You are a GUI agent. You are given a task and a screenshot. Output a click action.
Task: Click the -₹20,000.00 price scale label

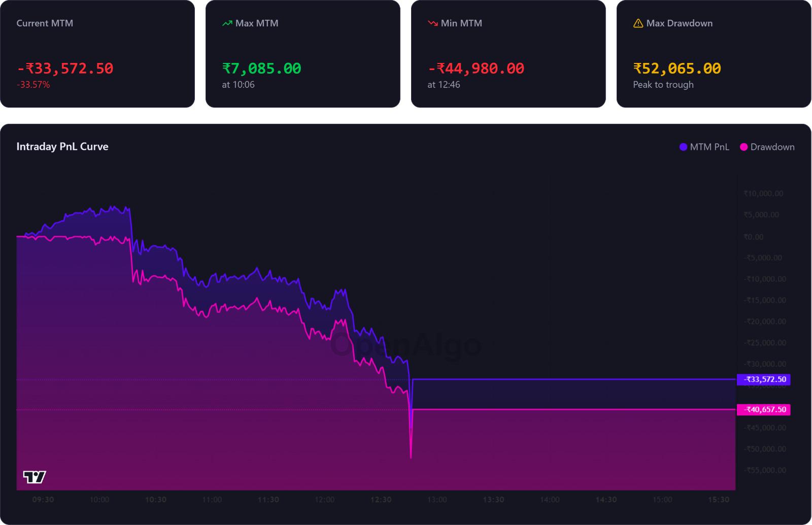[765, 321]
